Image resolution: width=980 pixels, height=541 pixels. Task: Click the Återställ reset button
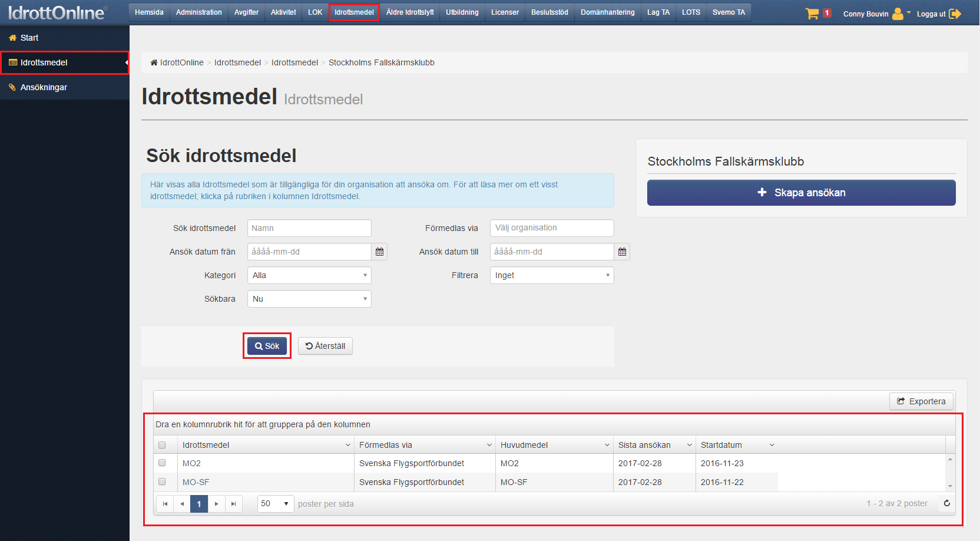(325, 346)
